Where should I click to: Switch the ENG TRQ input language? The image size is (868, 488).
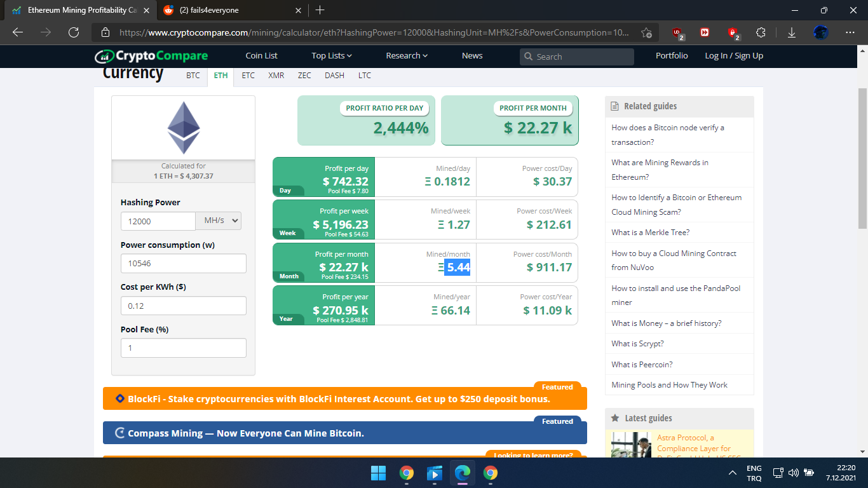pos(754,473)
